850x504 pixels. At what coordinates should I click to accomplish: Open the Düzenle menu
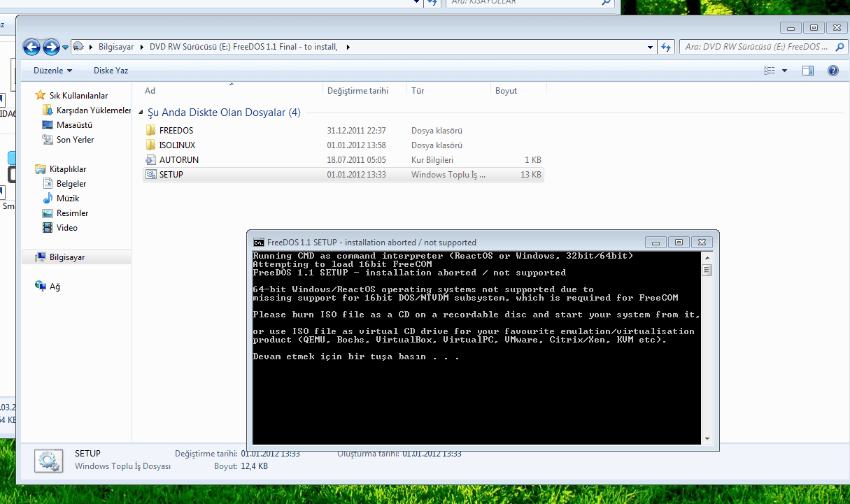pos(53,71)
